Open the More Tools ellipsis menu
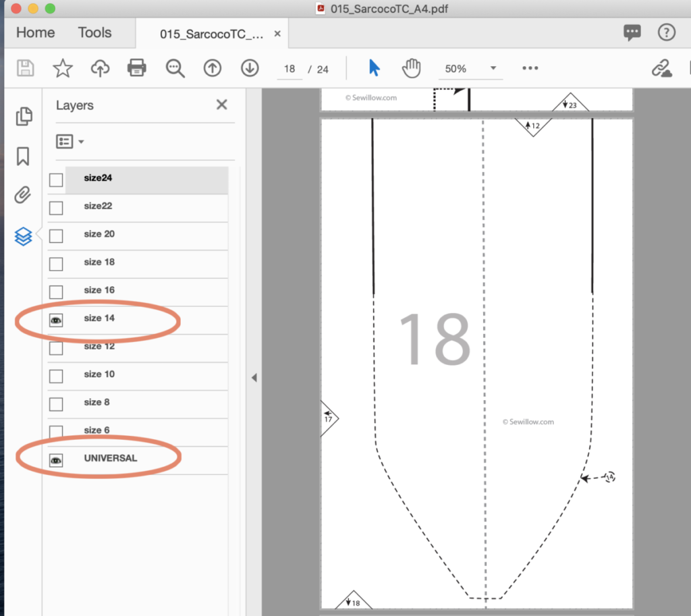Screen dimensions: 691x616 [x=530, y=68]
